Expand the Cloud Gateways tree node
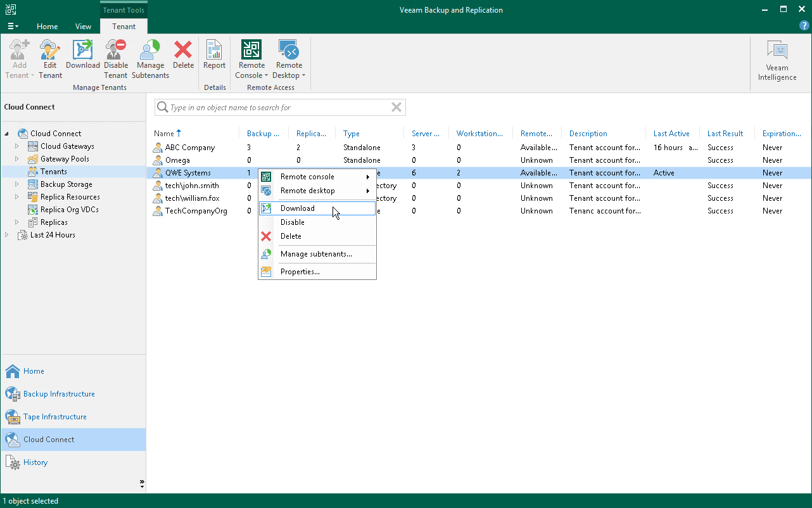The height and width of the screenshot is (508, 812). tap(18, 146)
